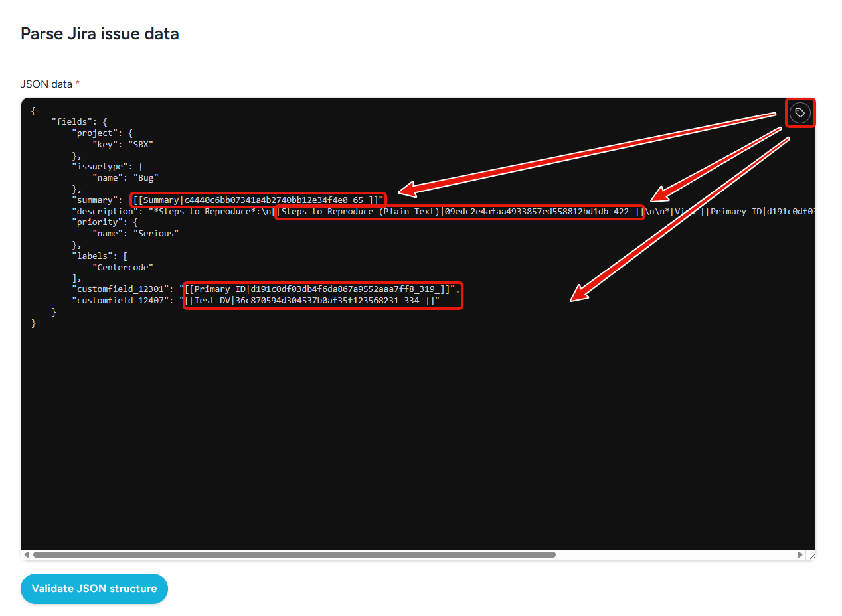Image resolution: width=842 pixels, height=616 pixels.
Task: Click left arrow of horizontal scrollbar
Action: click(x=27, y=554)
